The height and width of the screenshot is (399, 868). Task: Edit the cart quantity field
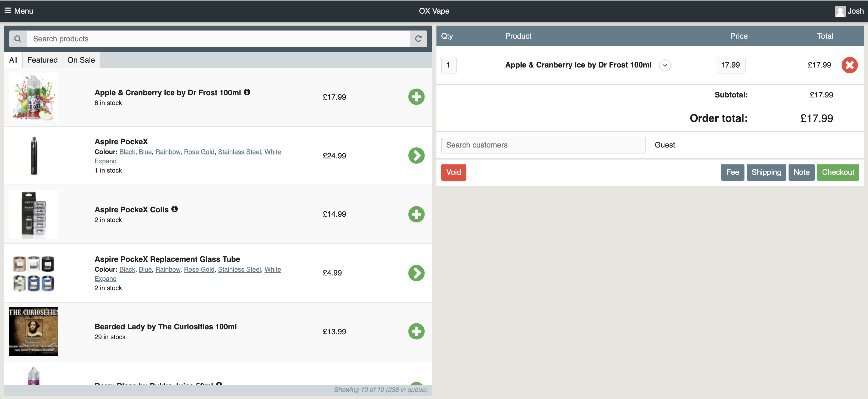[x=449, y=65]
